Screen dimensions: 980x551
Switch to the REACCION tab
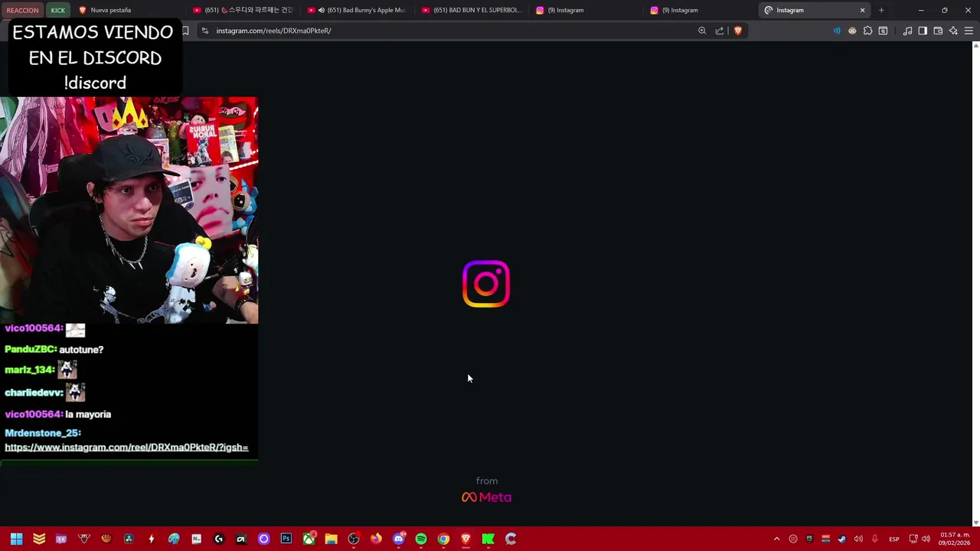click(x=23, y=10)
